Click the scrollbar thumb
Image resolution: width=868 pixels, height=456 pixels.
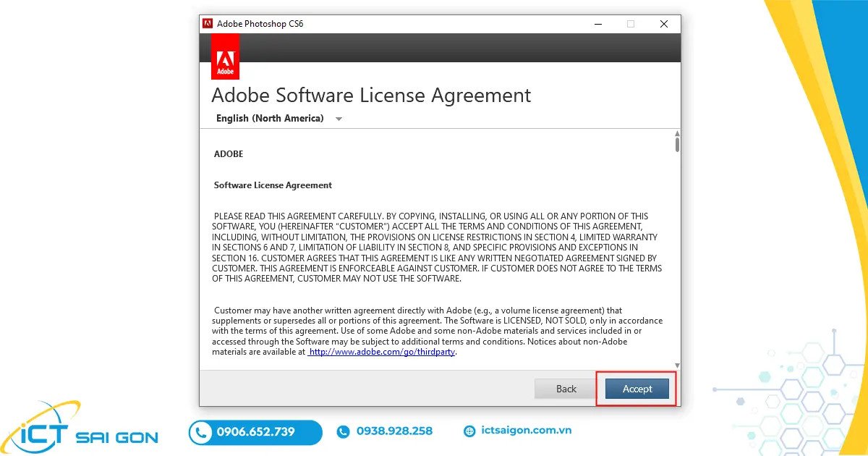tap(676, 145)
